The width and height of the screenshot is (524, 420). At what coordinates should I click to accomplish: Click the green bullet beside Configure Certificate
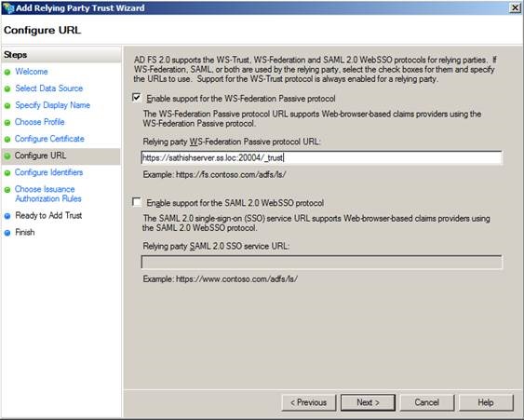pyautogui.click(x=7, y=139)
